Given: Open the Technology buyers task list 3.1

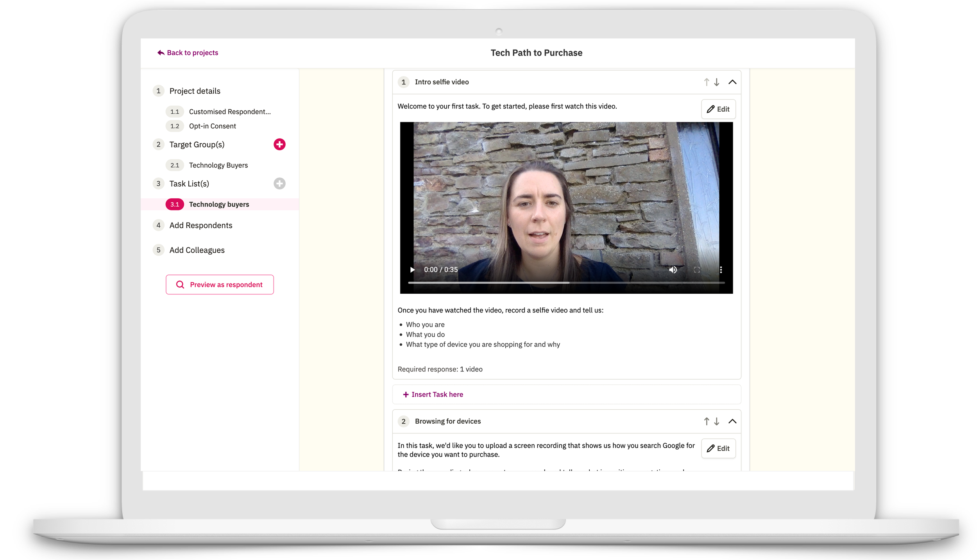Looking at the screenshot, I should point(219,204).
